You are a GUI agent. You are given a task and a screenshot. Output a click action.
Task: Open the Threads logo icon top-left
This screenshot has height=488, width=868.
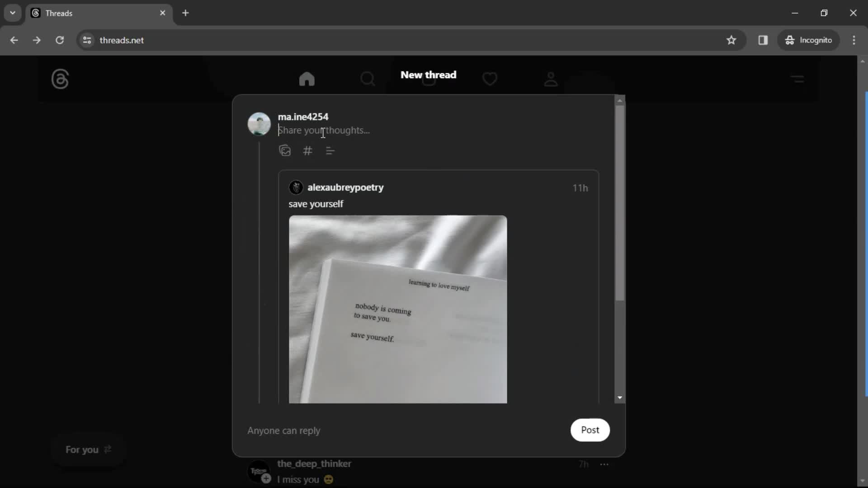60,79
